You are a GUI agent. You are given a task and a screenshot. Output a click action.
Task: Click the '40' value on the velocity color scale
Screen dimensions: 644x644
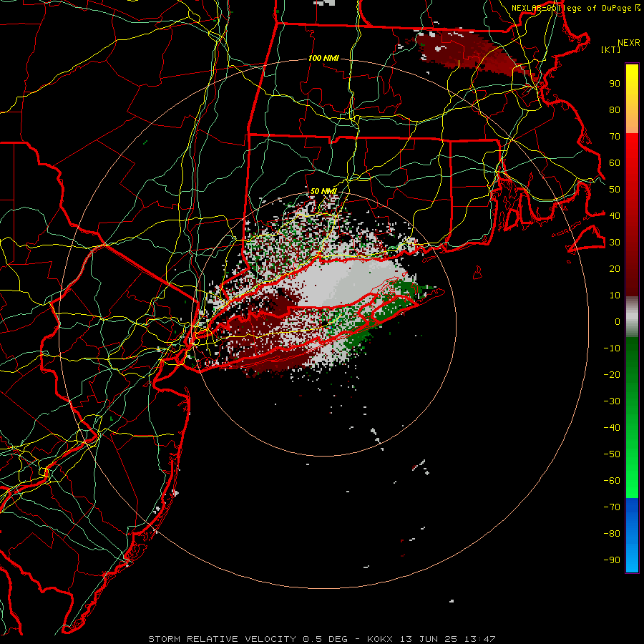615,215
